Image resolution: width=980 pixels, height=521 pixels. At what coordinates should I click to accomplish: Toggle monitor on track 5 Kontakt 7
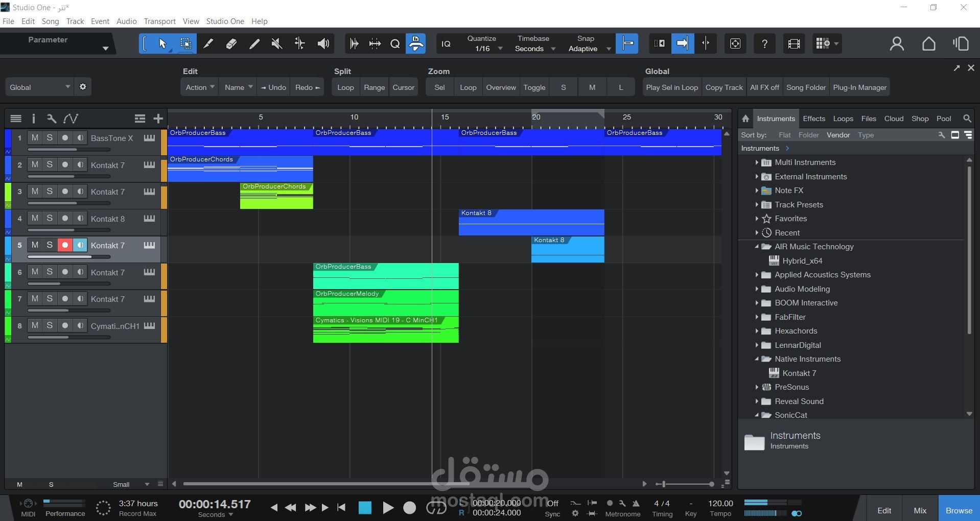(80, 245)
